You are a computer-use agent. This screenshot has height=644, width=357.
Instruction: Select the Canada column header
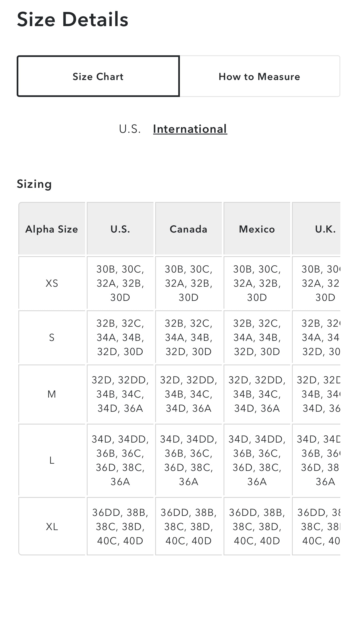(189, 229)
